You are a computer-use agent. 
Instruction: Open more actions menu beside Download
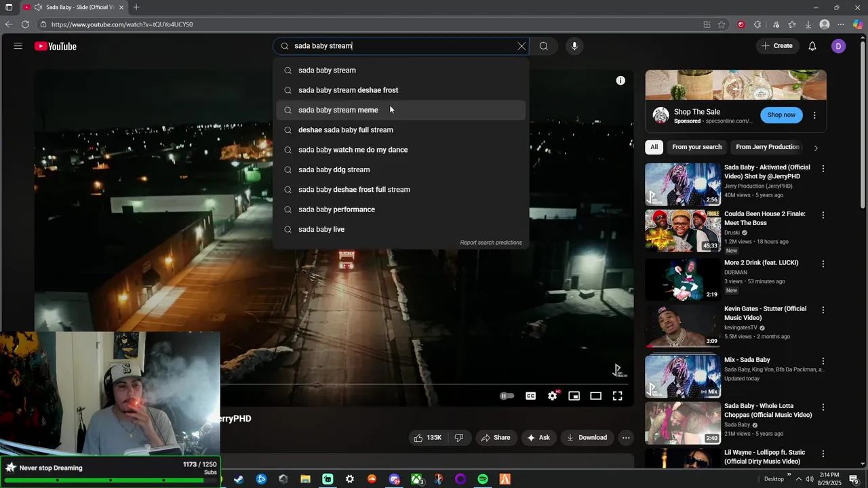[626, 438]
